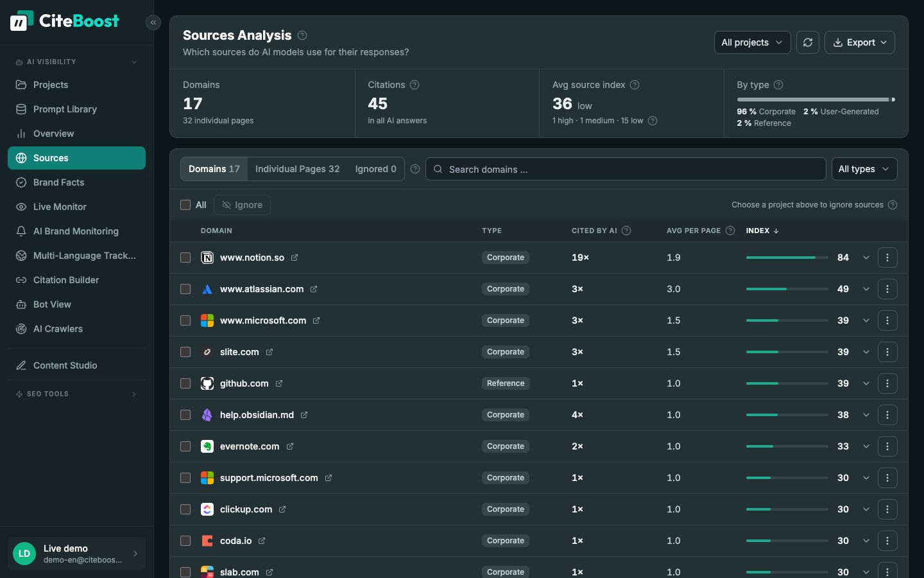The width and height of the screenshot is (924, 578).
Task: Tick the checkbox for slite.com
Action: [x=185, y=352]
